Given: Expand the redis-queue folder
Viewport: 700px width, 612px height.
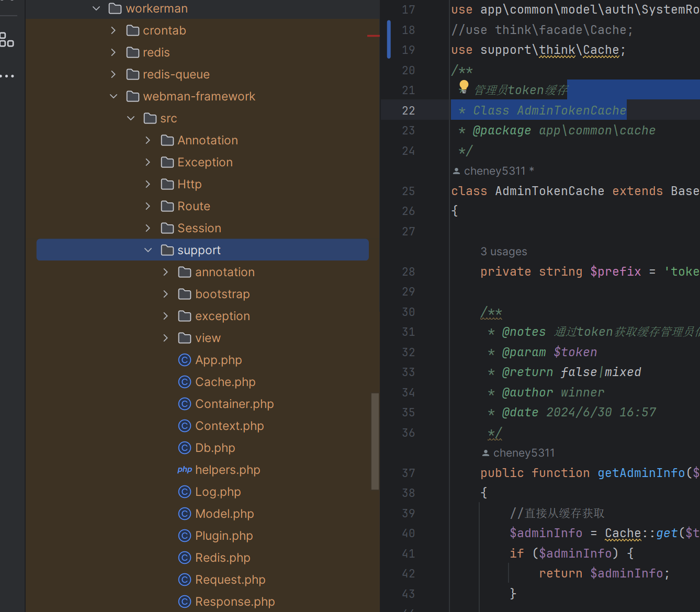Looking at the screenshot, I should (x=114, y=74).
